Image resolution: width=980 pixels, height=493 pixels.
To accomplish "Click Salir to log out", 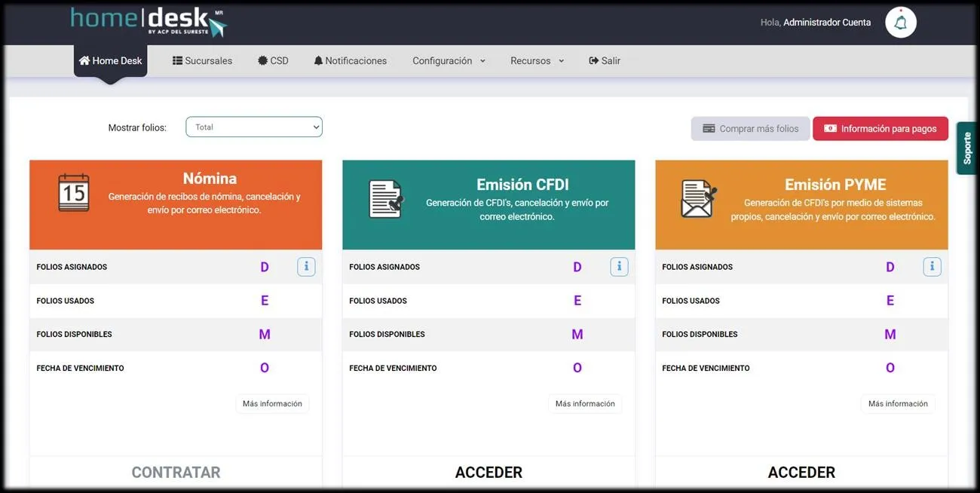I will 605,61.
